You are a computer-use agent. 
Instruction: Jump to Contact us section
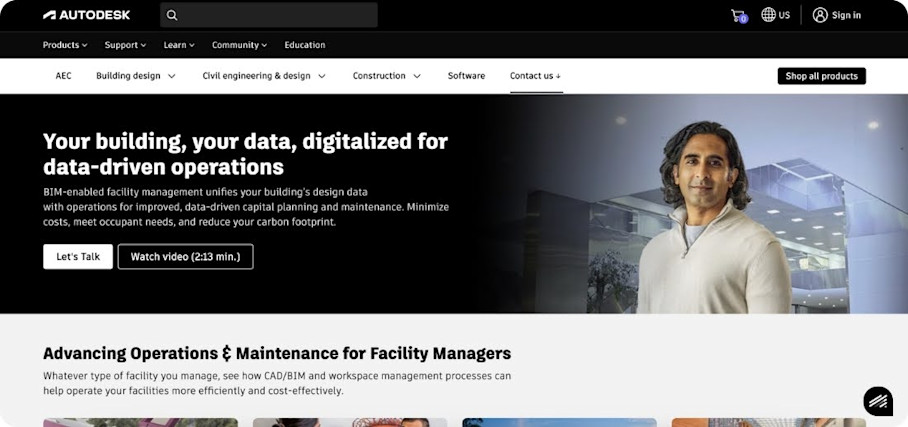pyautogui.click(x=536, y=76)
